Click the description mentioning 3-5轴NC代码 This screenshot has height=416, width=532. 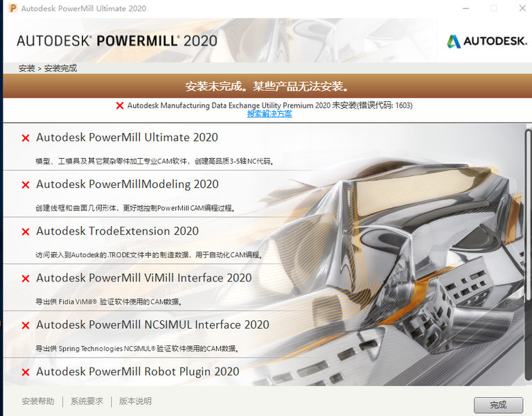click(x=154, y=162)
